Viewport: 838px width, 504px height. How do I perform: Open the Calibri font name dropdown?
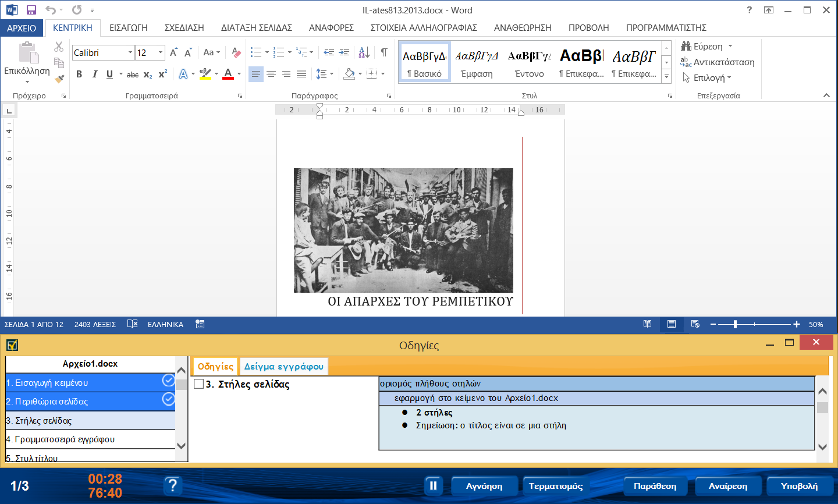click(130, 53)
